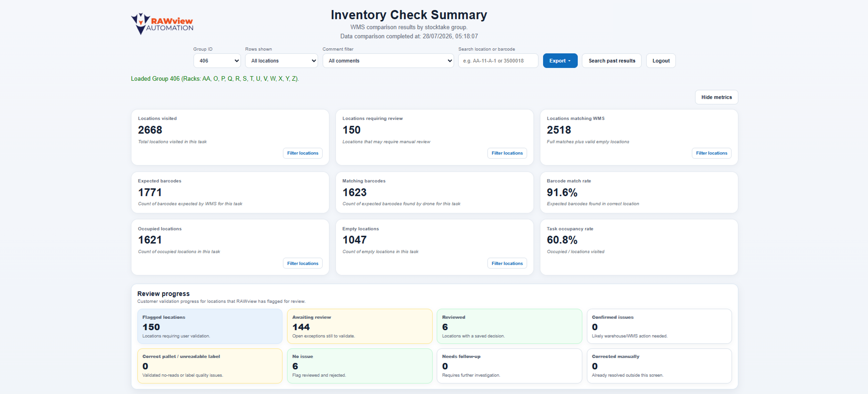Open the Group ID dropdown showing 406

coord(217,61)
